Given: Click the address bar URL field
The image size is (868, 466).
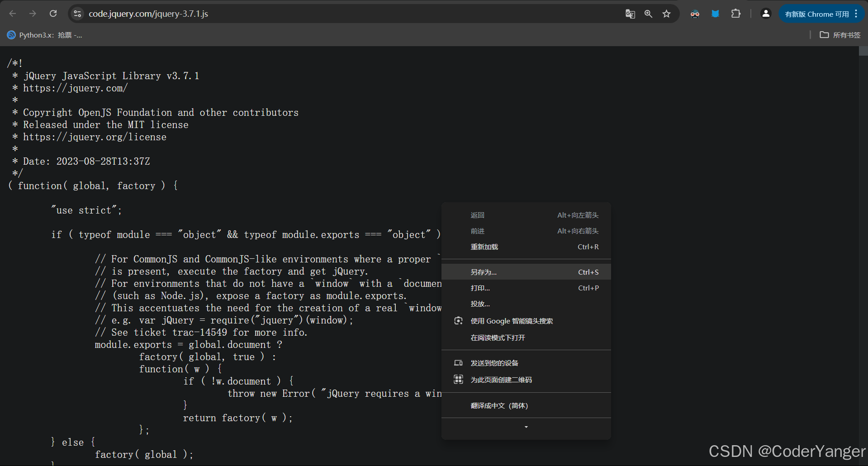Looking at the screenshot, I should tap(353, 14).
